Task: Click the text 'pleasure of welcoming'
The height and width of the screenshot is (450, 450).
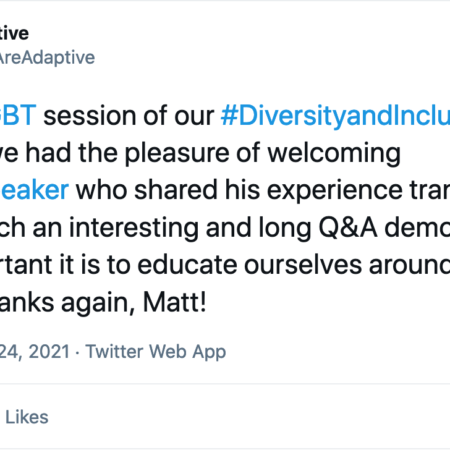Action: tap(262, 154)
